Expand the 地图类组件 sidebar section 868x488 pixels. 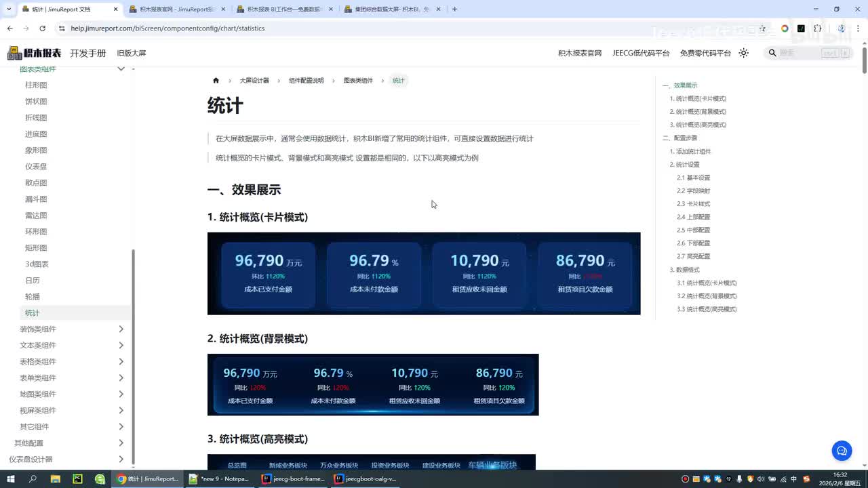[x=121, y=394]
